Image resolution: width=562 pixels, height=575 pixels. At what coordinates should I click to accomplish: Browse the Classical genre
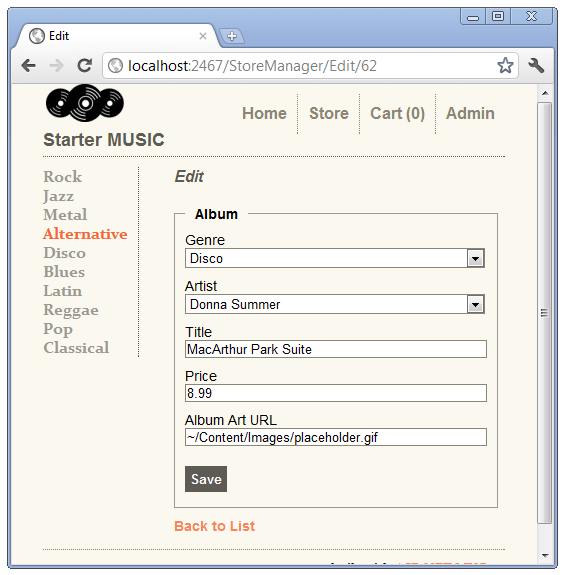pyautogui.click(x=76, y=348)
